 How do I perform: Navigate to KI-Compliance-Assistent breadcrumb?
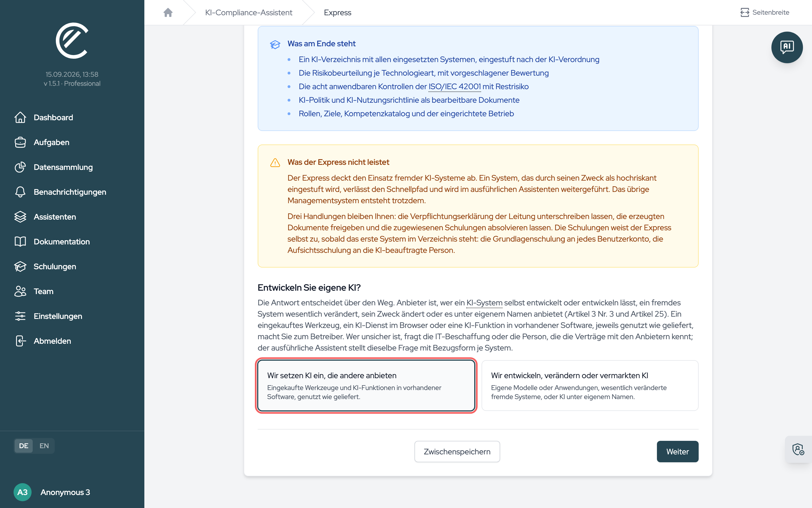tap(248, 12)
